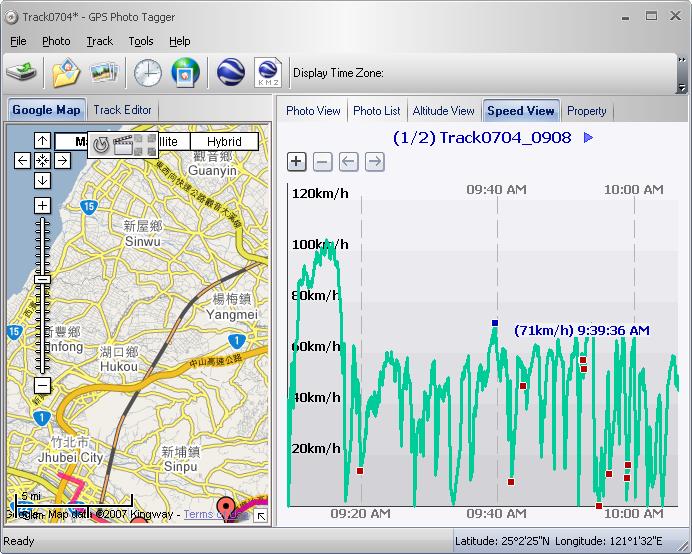This screenshot has width=692, height=554.
Task: Click the red photo marker near 09:20 AM
Action: pyautogui.click(x=360, y=471)
